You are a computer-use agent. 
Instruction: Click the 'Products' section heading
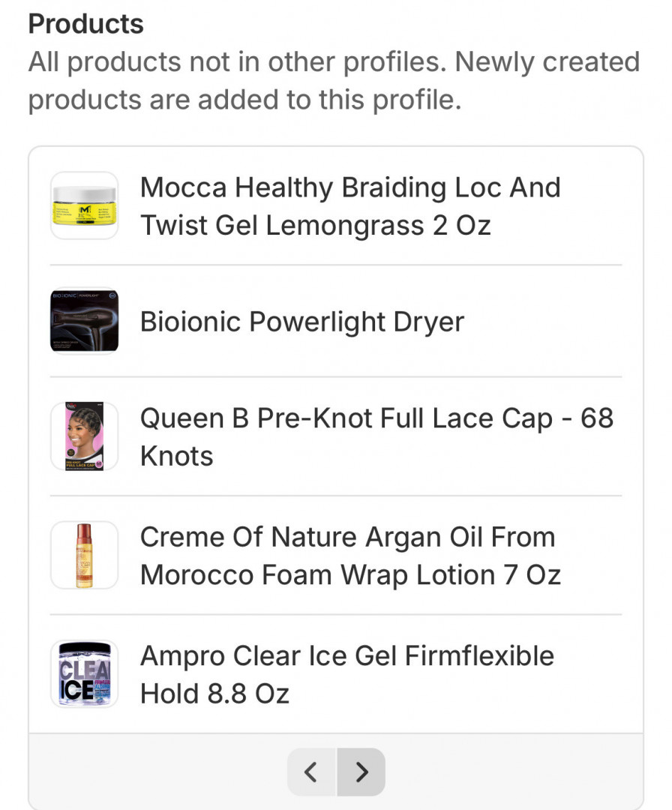(x=85, y=24)
